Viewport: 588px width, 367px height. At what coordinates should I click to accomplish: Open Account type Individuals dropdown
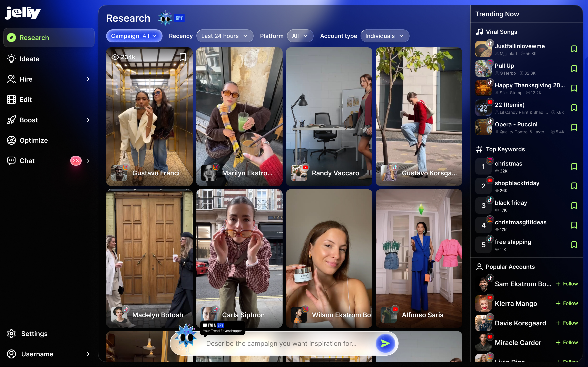pos(385,36)
